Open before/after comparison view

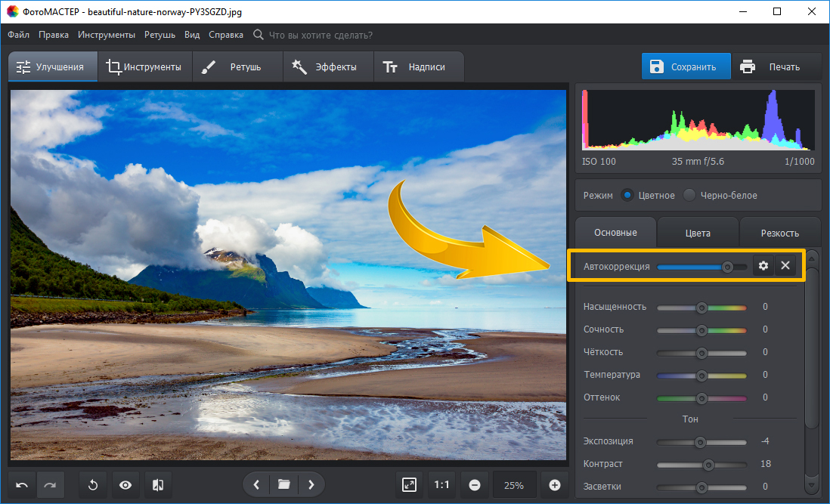(x=158, y=485)
